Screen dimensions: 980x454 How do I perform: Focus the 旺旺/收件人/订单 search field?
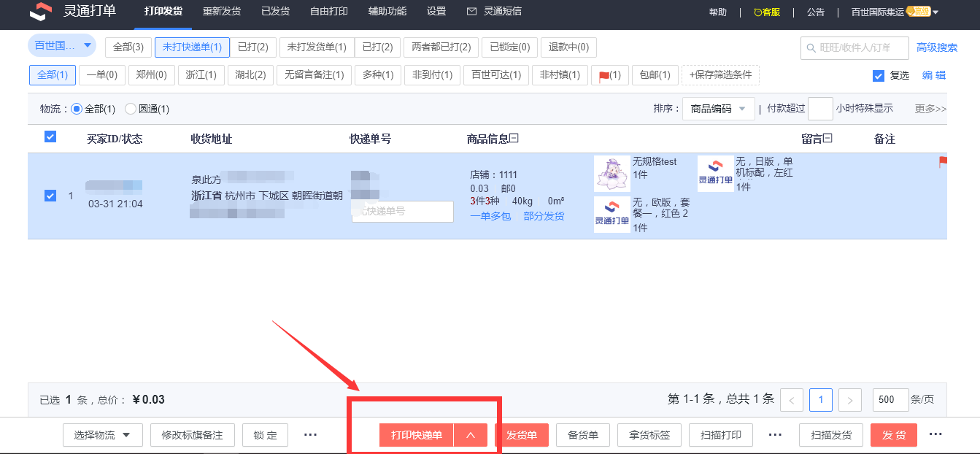pos(854,48)
